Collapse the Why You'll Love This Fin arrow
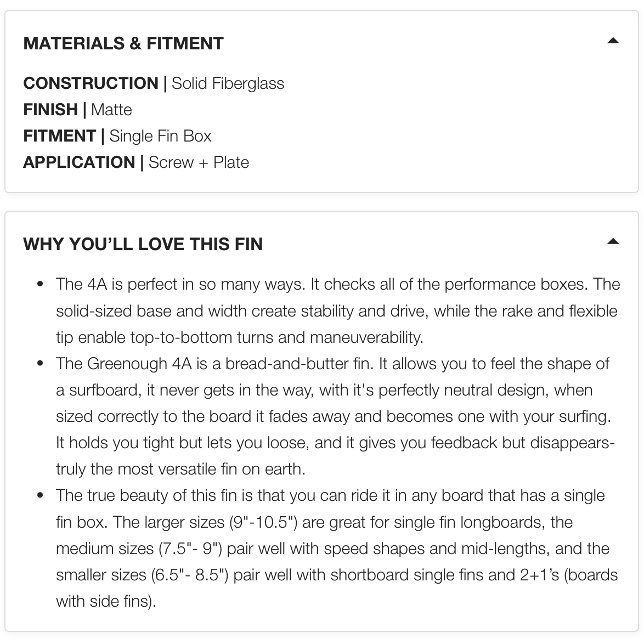This screenshot has height=644, width=644. click(x=613, y=241)
